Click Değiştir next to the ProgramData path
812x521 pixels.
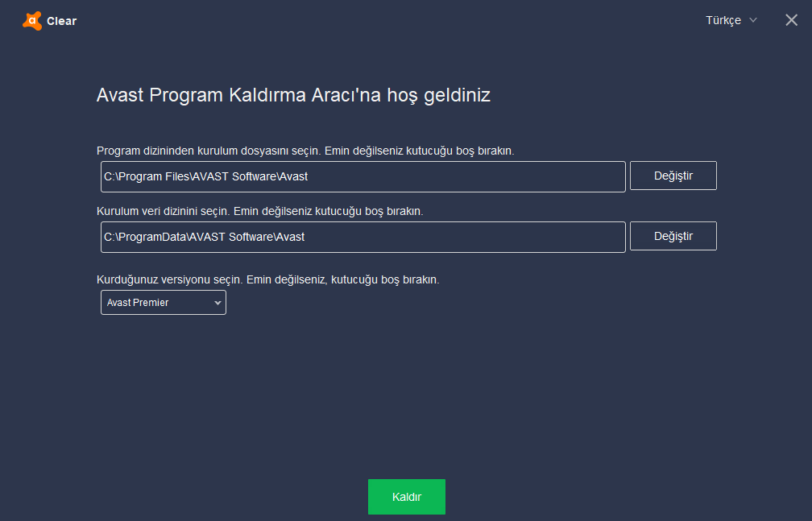point(673,236)
